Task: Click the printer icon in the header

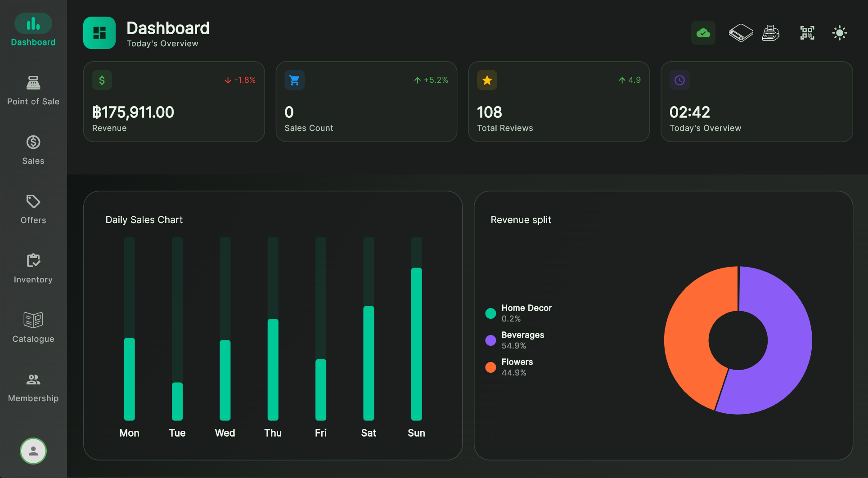Action: tap(770, 32)
